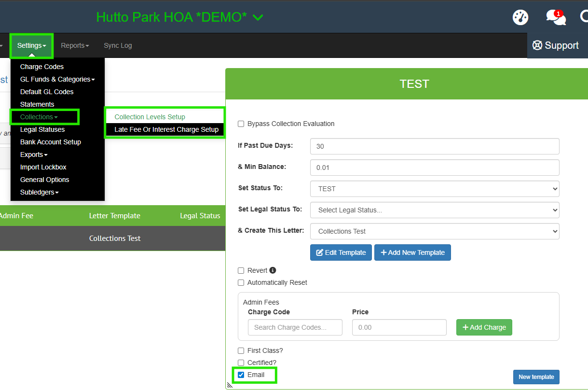Click the Support lifebuoy icon
Image resolution: width=588 pixels, height=392 pixels.
click(537, 45)
